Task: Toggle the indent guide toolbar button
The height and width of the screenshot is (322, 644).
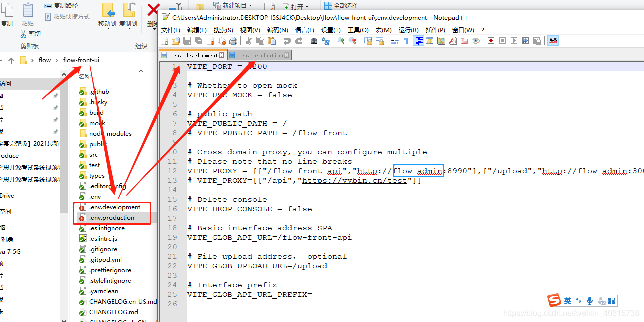Action: [419, 41]
